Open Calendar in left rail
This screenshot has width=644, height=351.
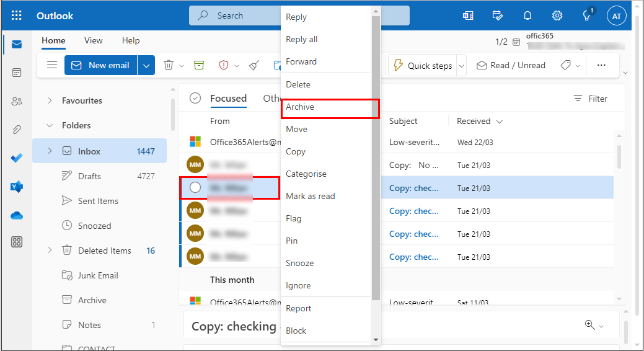17,73
